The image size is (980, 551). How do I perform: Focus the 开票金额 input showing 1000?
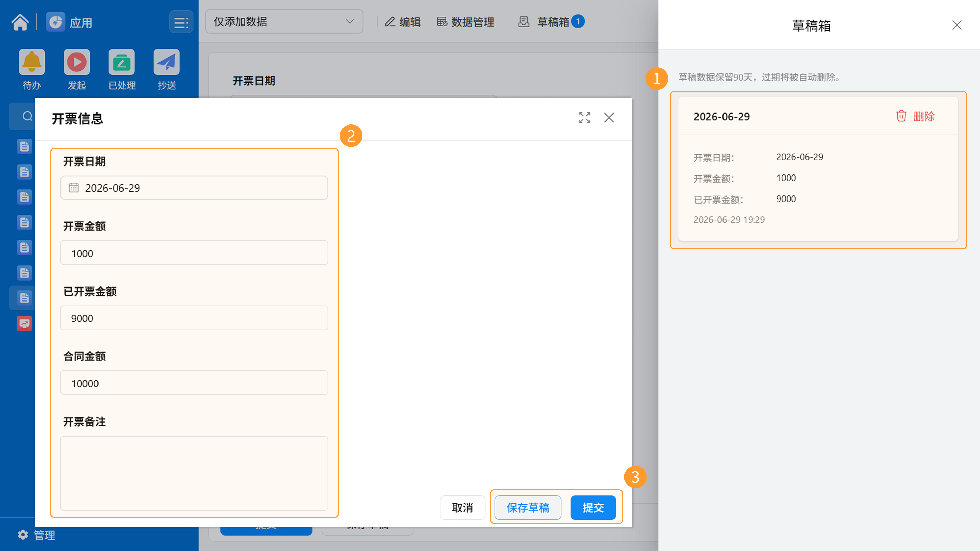[x=194, y=253]
